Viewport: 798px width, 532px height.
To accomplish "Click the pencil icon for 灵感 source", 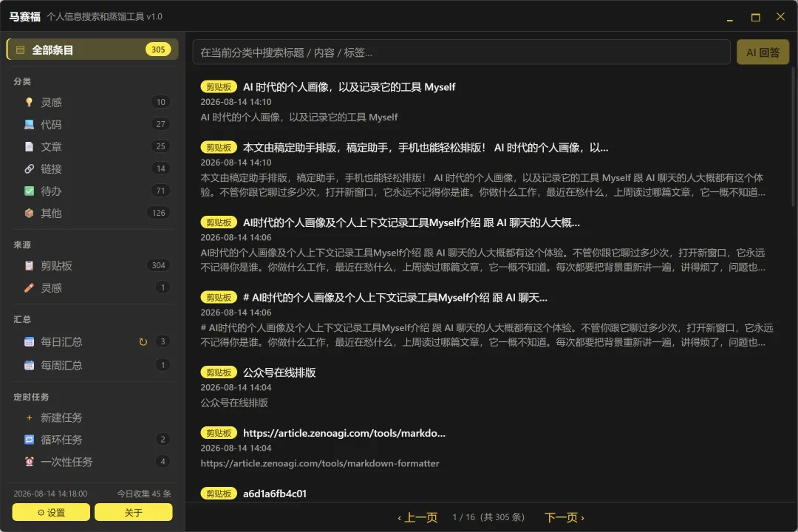I will point(29,287).
